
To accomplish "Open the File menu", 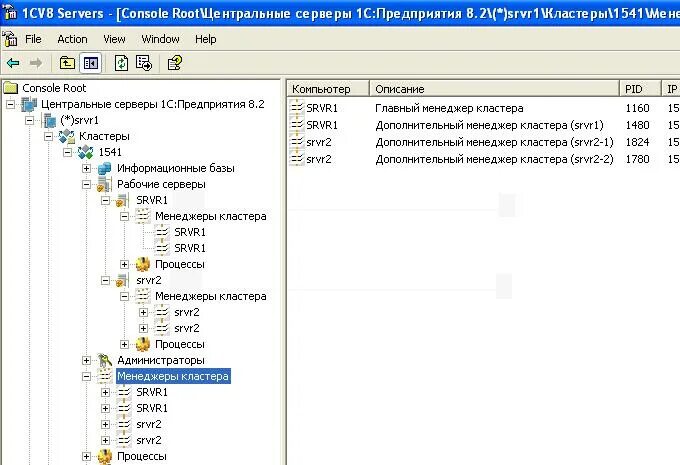I will tap(33, 39).
